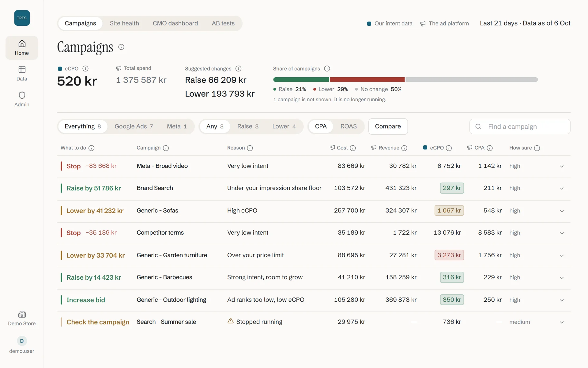Click green Raise segment of share bar
Screen dimensions: 588x368
(301, 79)
